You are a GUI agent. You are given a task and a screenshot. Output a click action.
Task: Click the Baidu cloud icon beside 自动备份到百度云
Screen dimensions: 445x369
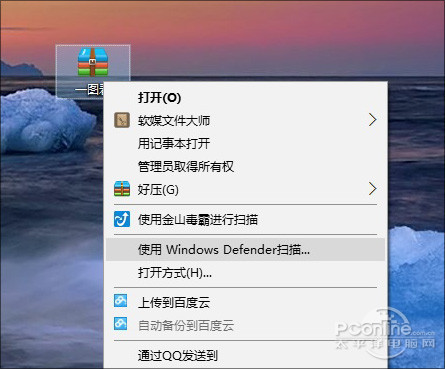point(120,323)
